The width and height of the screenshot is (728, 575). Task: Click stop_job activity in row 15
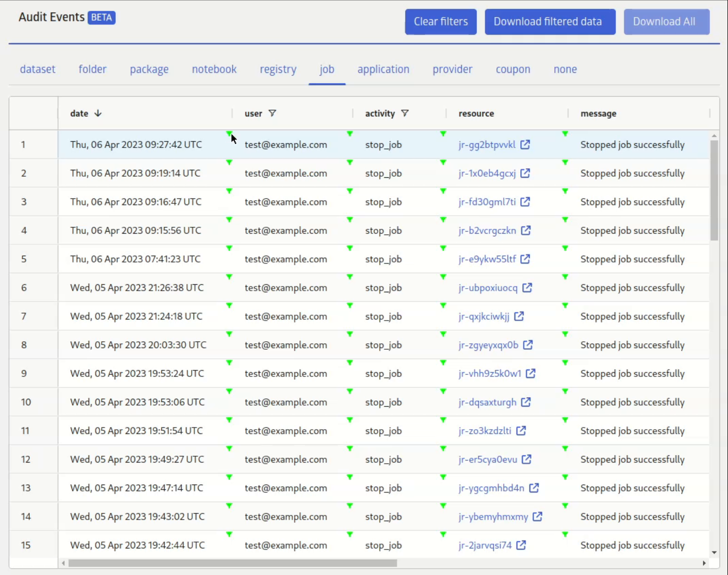[383, 545]
